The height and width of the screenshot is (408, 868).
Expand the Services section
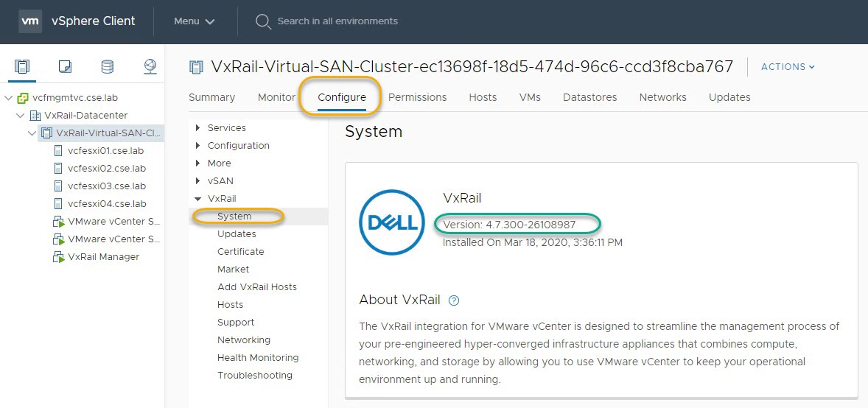(x=197, y=128)
